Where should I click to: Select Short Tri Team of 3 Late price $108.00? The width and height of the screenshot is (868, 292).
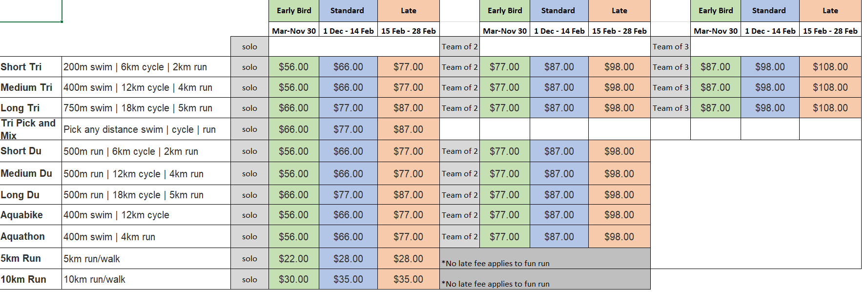pyautogui.click(x=830, y=67)
